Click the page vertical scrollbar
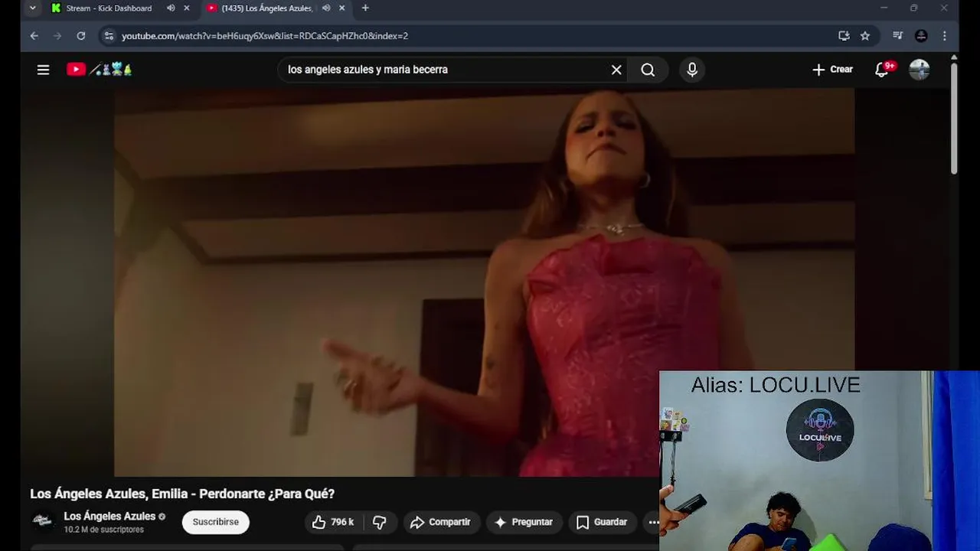The height and width of the screenshot is (551, 980). 954,119
